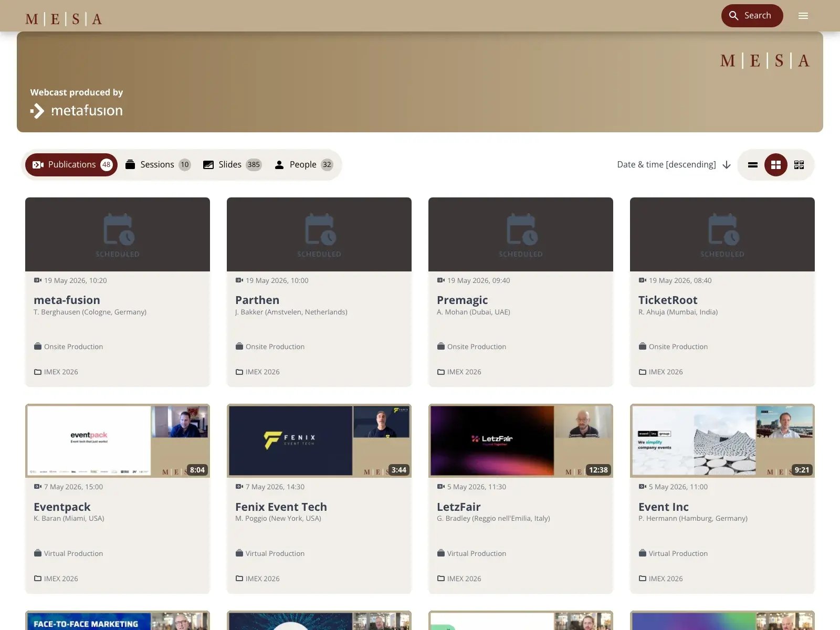840x630 pixels.
Task: Click IMEX 2026 folder icon on Event Inc card
Action: 643,579
